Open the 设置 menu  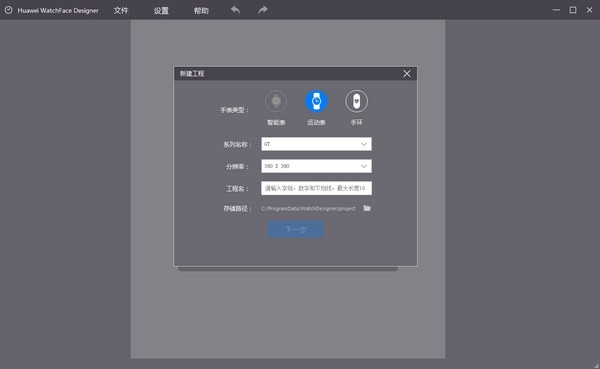pyautogui.click(x=161, y=10)
